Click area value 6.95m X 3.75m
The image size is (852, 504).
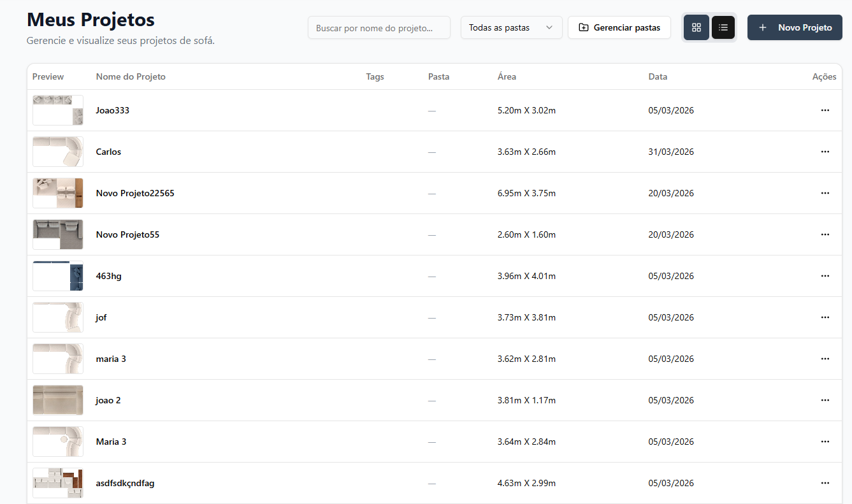pyautogui.click(x=526, y=193)
